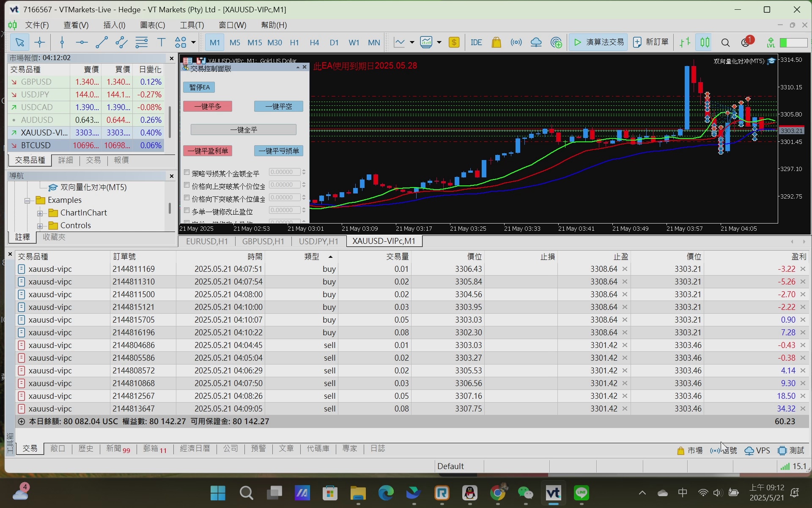Image resolution: width=812 pixels, height=508 pixels.
Task: Click the dollar sign icon in toolbar
Action: pos(454,42)
